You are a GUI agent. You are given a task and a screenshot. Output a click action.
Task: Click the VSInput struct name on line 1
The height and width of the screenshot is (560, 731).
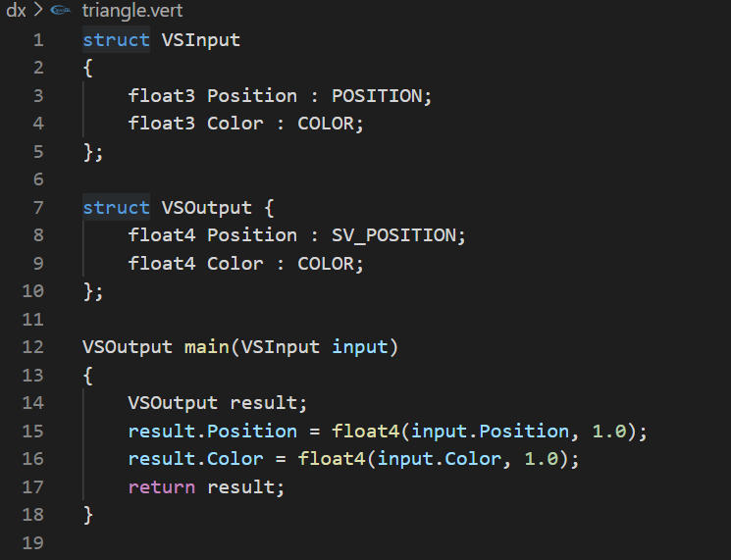200,40
